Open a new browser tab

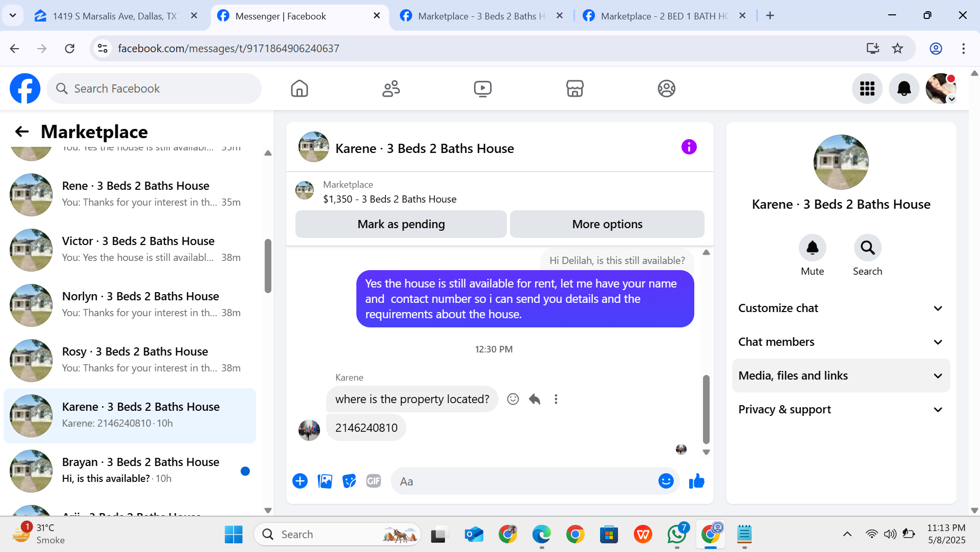click(770, 16)
